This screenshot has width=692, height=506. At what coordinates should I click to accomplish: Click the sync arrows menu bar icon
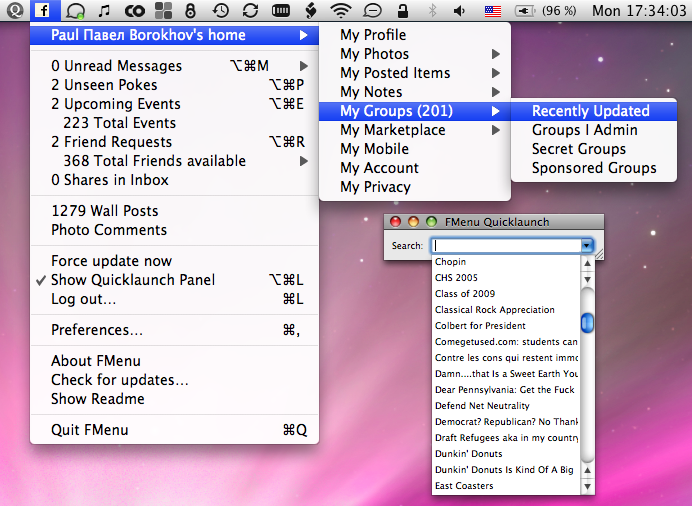point(250,10)
